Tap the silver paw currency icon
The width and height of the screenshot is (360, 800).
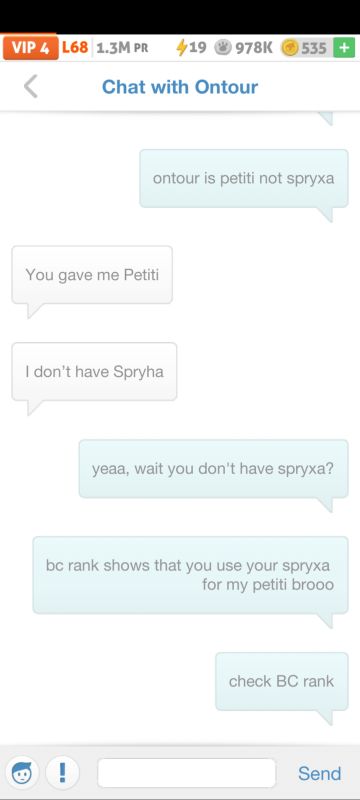(222, 48)
